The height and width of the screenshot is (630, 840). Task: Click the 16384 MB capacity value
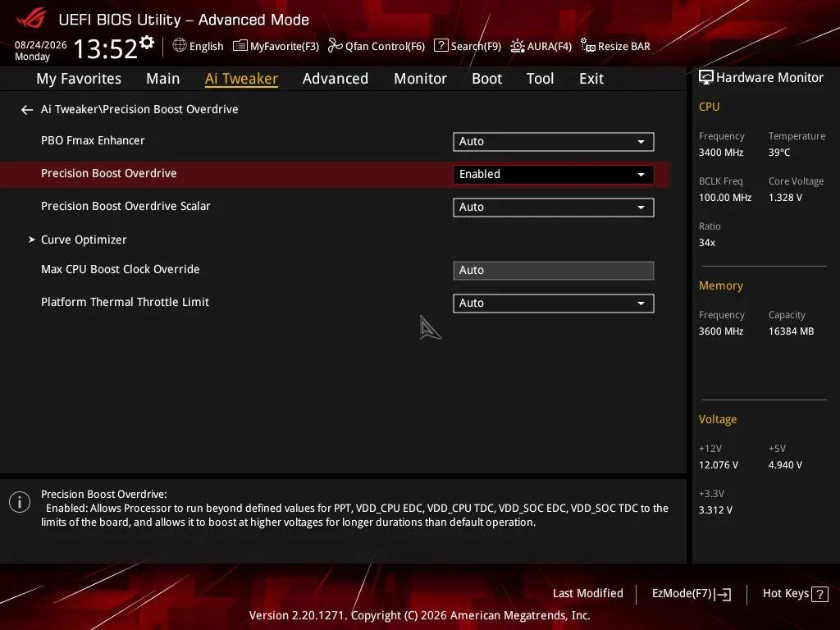point(792,331)
